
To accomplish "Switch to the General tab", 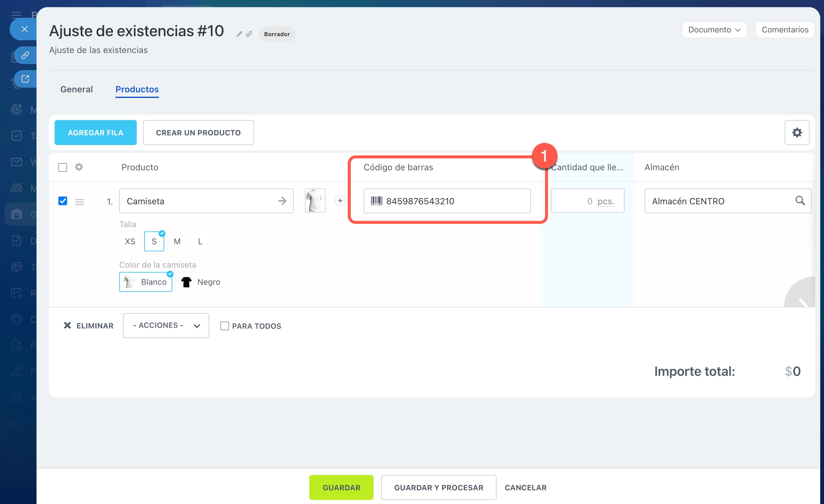I will (x=76, y=89).
